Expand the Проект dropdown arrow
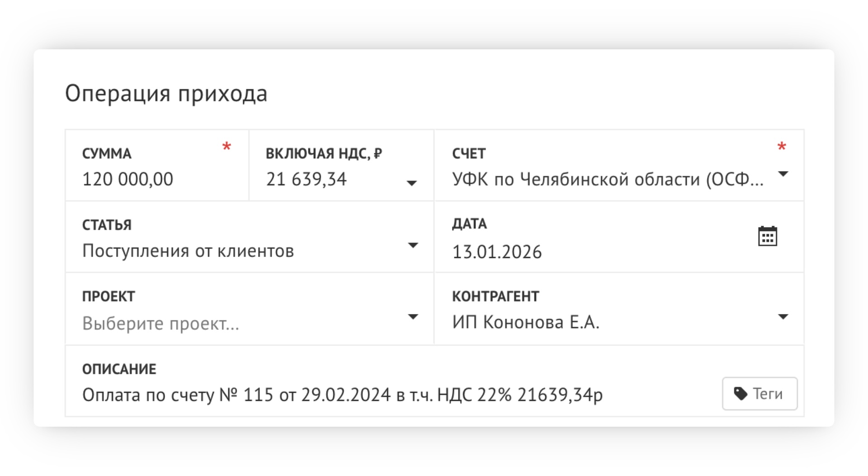This screenshot has width=868, height=476. (x=413, y=317)
